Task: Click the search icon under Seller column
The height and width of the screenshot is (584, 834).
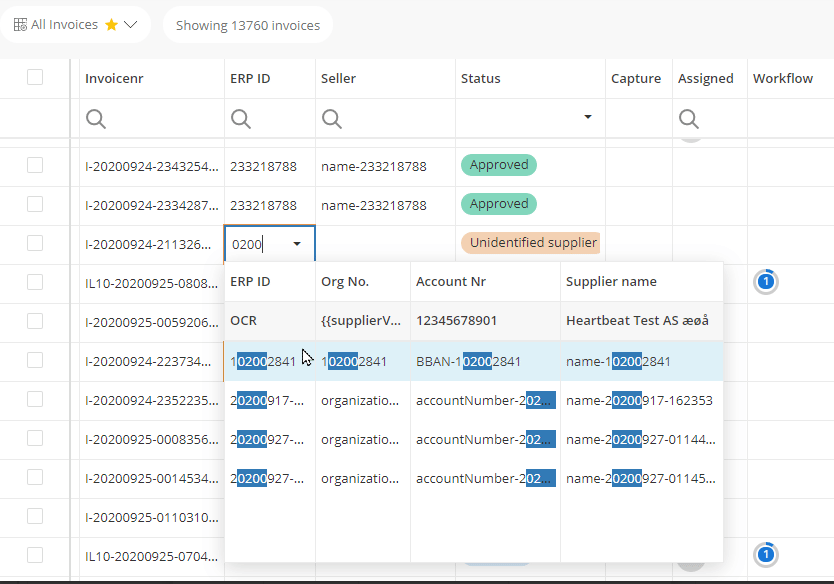Action: (331, 119)
